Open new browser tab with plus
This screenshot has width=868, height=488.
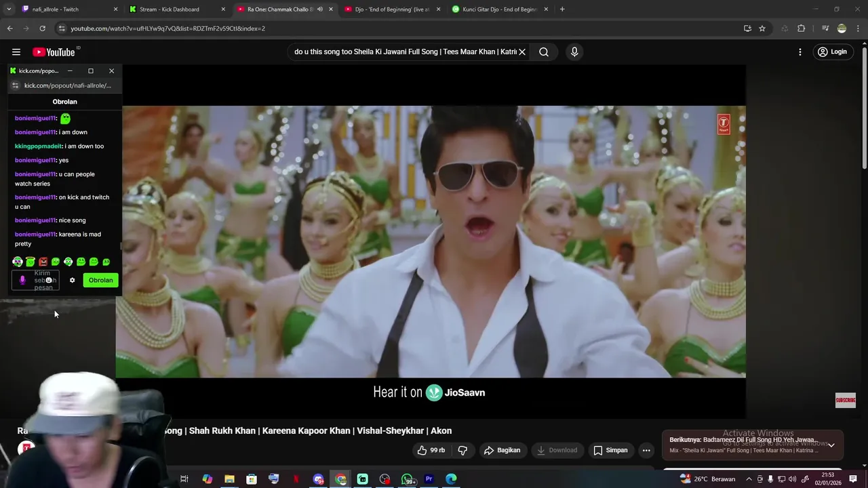[x=562, y=9]
